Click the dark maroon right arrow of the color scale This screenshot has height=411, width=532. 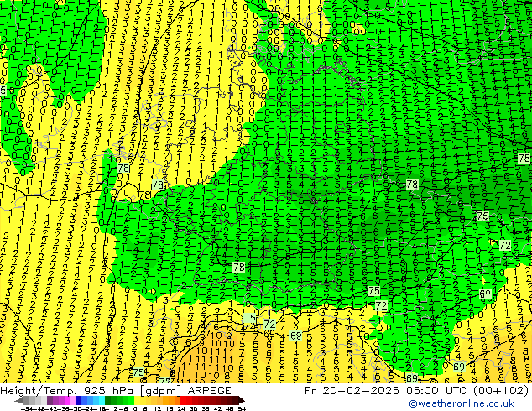click(x=241, y=401)
